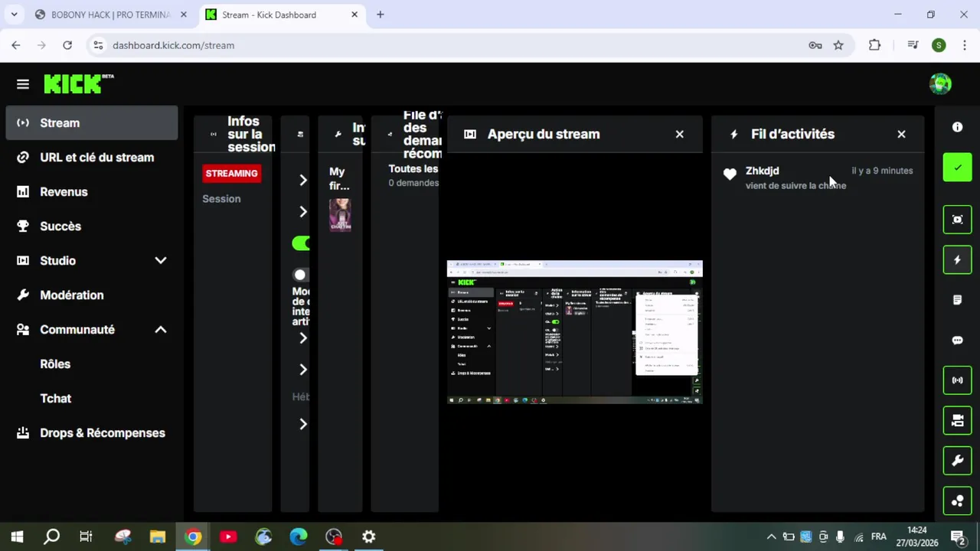This screenshot has width=980, height=551.
Task: Open Chrome extensions puzzle icon
Action: tap(874, 45)
